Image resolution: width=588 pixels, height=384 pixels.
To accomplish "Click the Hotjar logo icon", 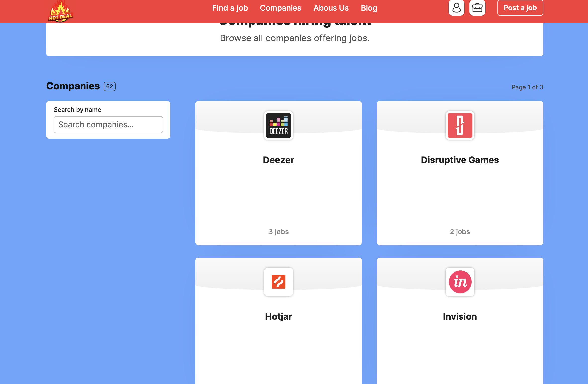I will coord(278,282).
